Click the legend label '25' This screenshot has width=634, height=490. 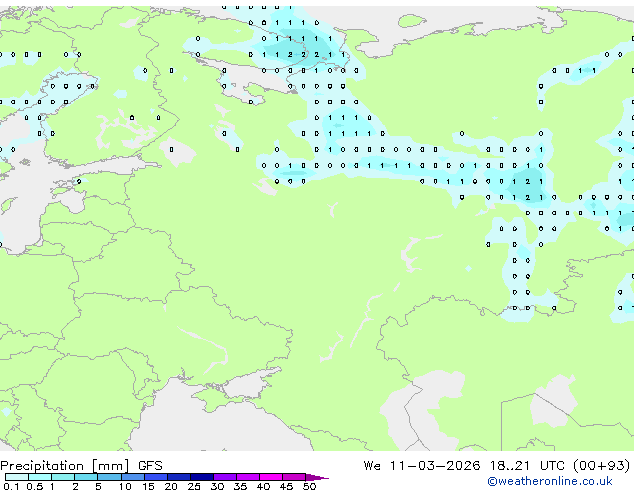coord(194,486)
